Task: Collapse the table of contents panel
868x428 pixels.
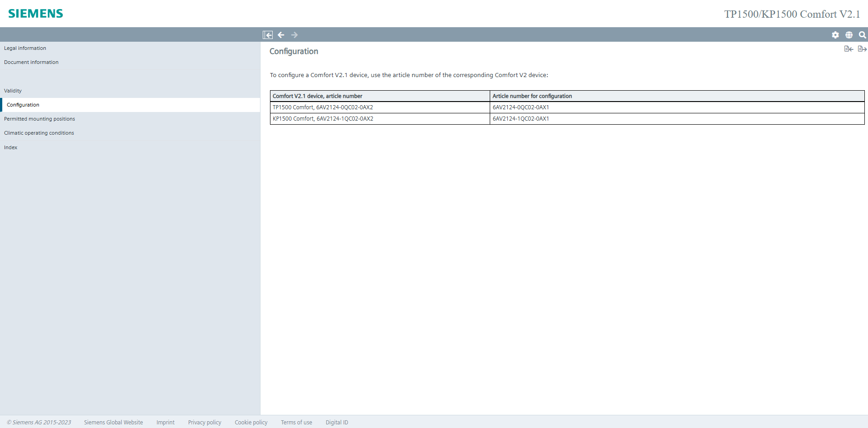Action: (x=268, y=35)
